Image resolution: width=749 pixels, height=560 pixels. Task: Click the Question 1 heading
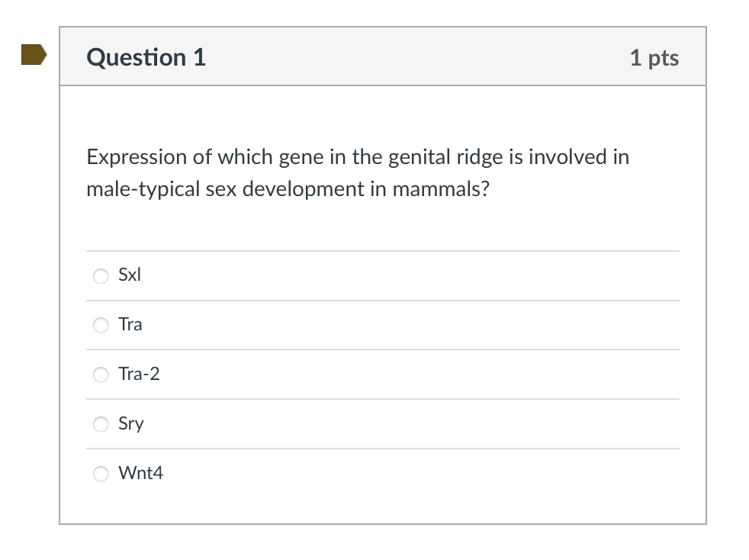(146, 57)
